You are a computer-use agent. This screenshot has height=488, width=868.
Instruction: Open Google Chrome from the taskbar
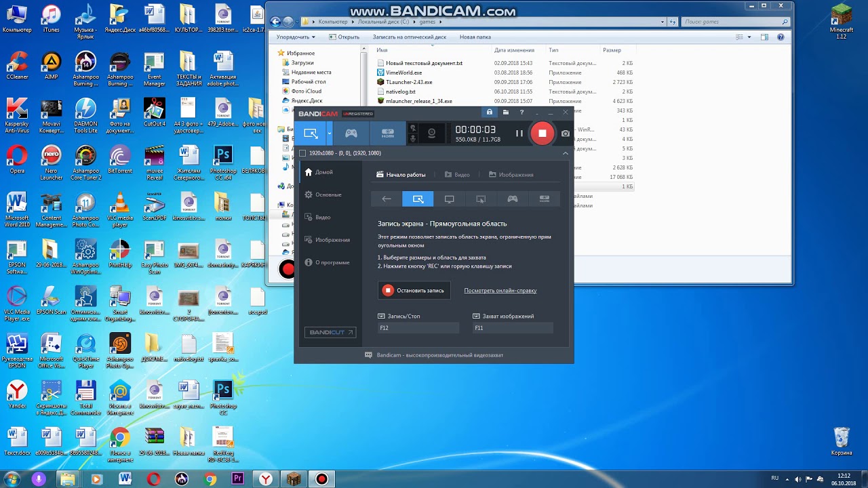pyautogui.click(x=210, y=479)
